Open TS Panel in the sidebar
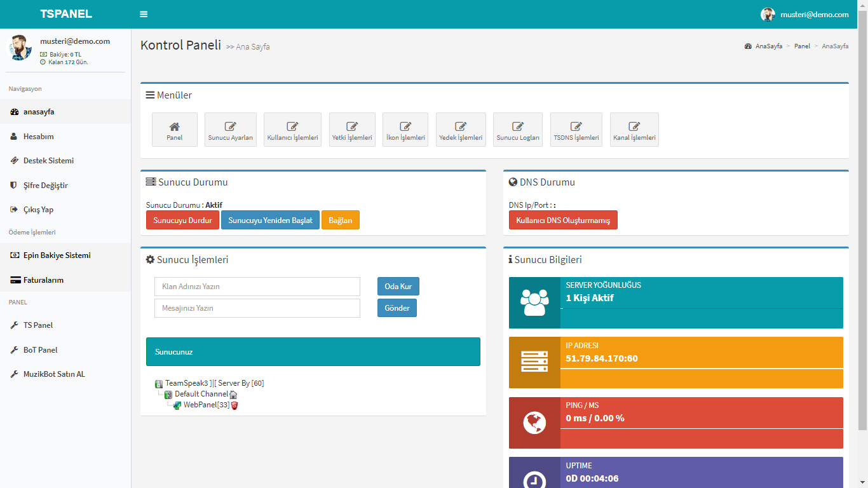Screen dimensions: 868x488 65,325
